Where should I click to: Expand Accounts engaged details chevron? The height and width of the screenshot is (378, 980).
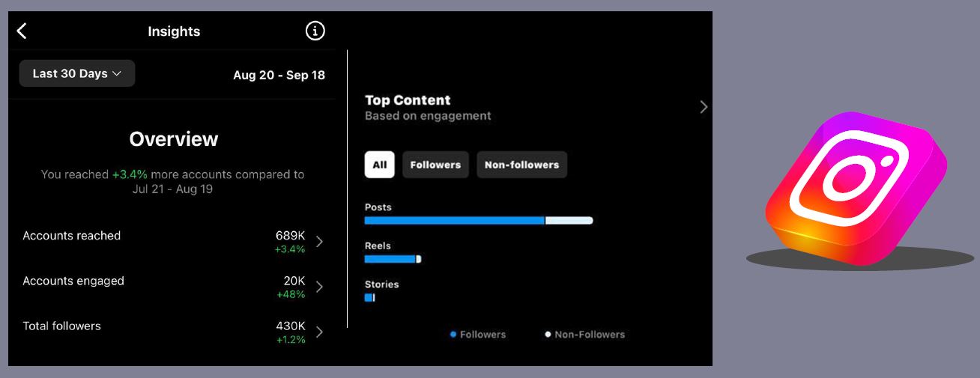point(320,287)
